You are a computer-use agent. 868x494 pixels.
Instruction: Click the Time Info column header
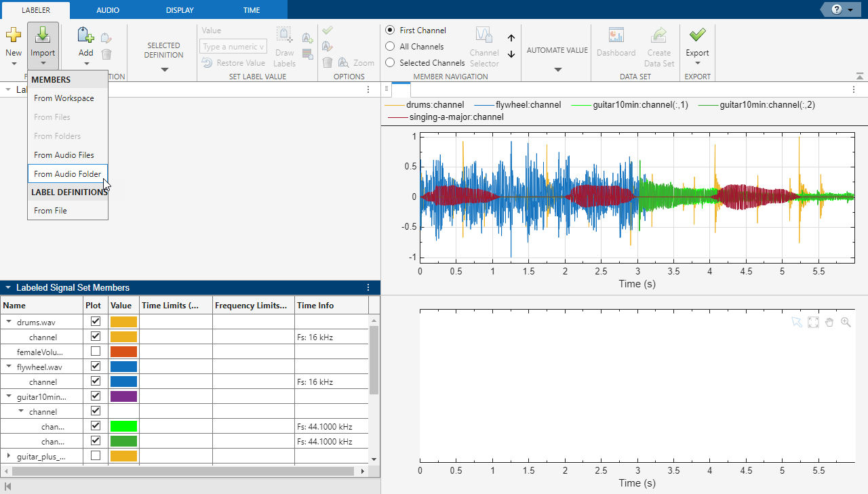(332, 306)
